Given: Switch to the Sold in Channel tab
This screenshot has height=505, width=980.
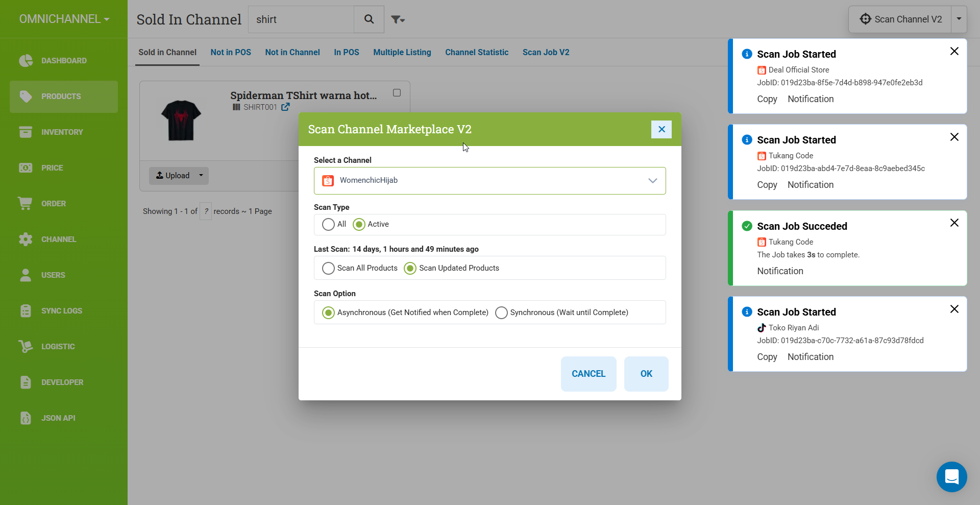Looking at the screenshot, I should coord(167,52).
